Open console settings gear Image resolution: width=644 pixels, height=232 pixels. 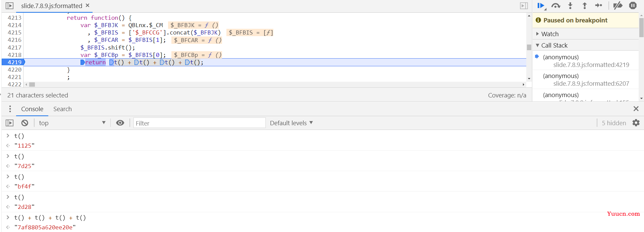(x=636, y=123)
